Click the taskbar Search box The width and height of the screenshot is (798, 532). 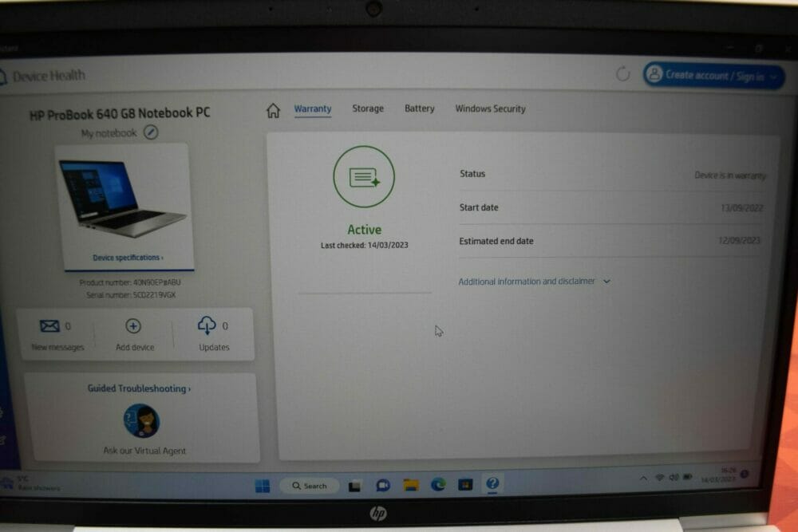[x=310, y=487]
